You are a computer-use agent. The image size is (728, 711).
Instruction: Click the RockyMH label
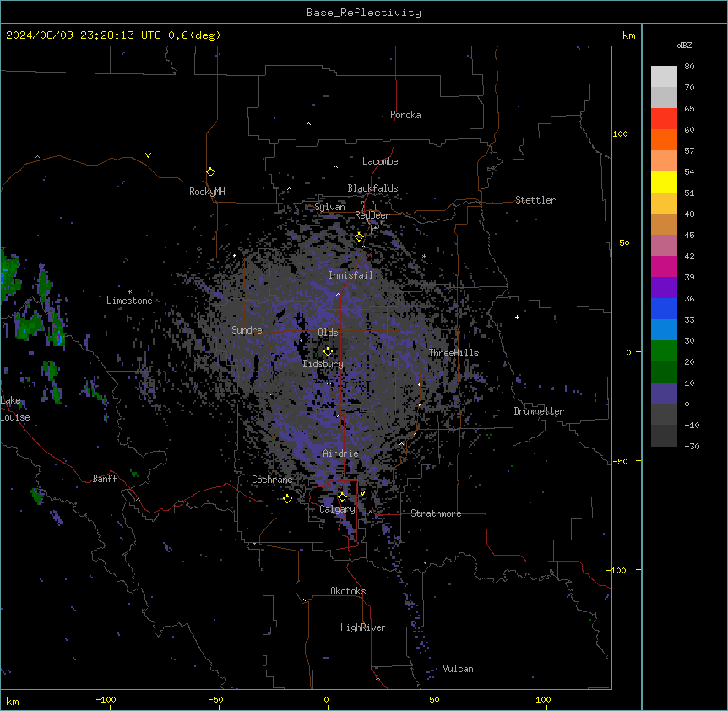(207, 192)
